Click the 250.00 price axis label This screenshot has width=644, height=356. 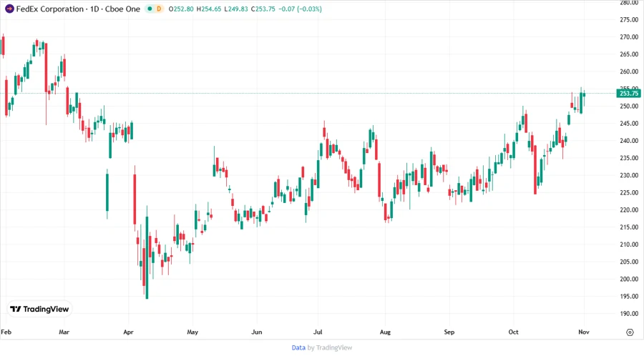point(629,107)
